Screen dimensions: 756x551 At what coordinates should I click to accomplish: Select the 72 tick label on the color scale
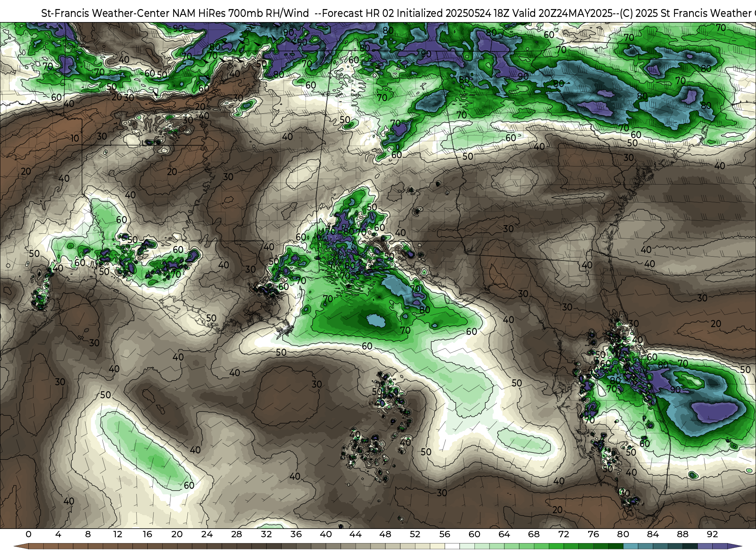[x=563, y=534]
